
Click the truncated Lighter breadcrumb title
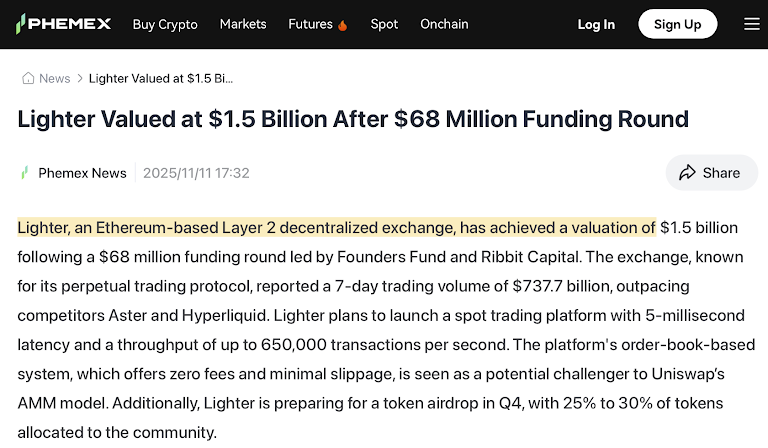(161, 78)
